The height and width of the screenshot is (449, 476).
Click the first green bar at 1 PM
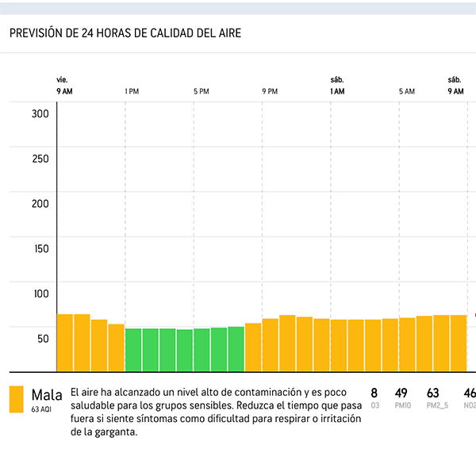[x=133, y=350]
